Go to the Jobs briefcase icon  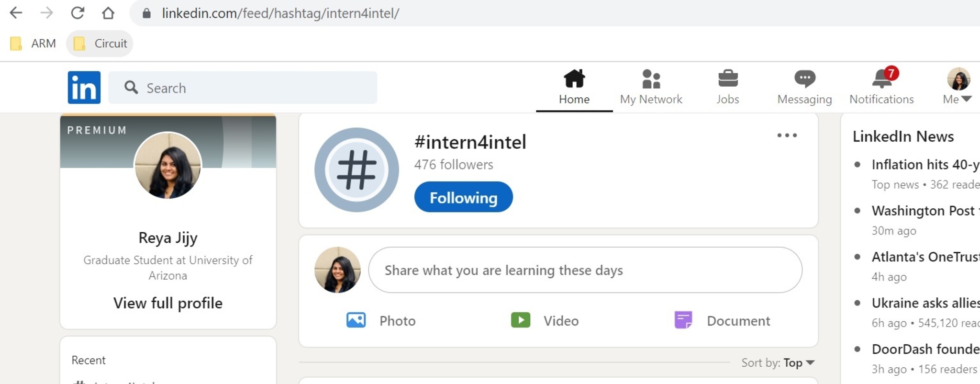(727, 79)
